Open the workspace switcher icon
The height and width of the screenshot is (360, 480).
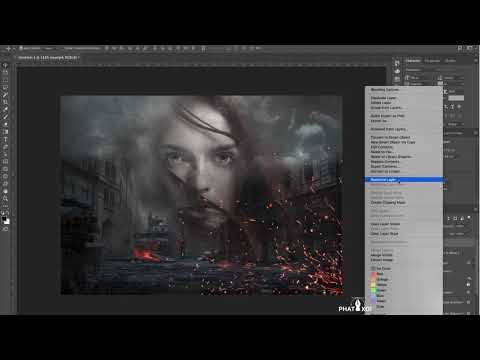pyautogui.click(x=469, y=48)
